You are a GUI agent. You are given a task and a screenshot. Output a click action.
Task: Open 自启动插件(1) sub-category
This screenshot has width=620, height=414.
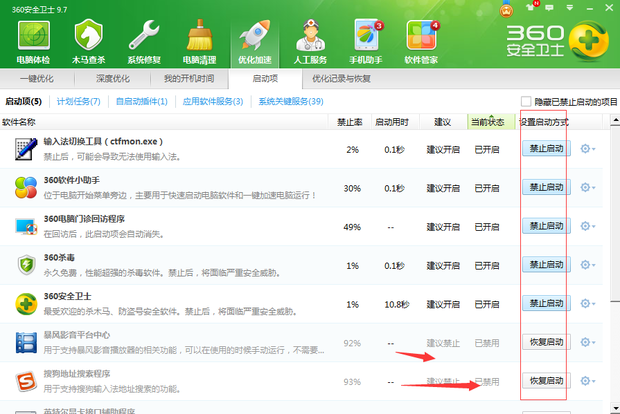click(x=142, y=102)
